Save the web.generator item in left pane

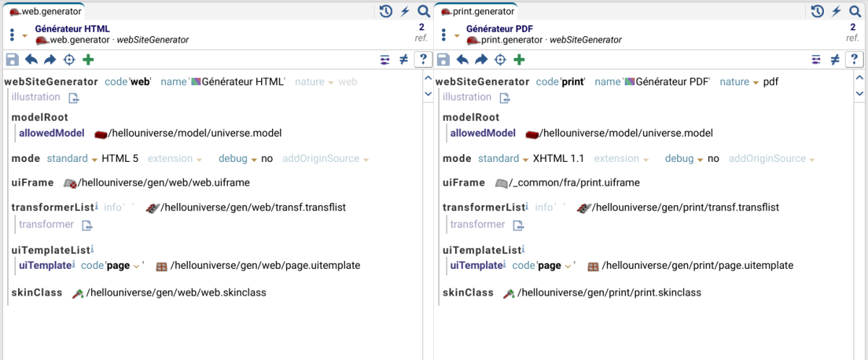[x=12, y=60]
